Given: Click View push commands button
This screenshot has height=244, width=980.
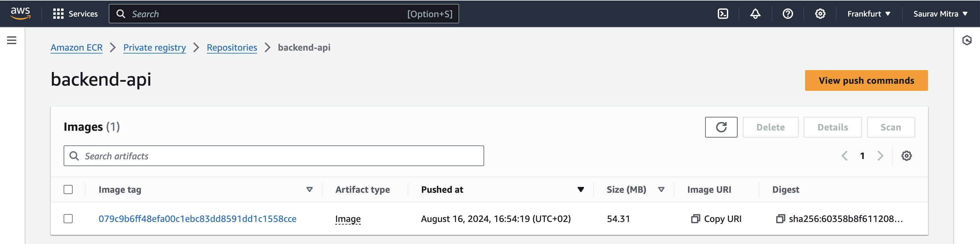Looking at the screenshot, I should [x=866, y=80].
